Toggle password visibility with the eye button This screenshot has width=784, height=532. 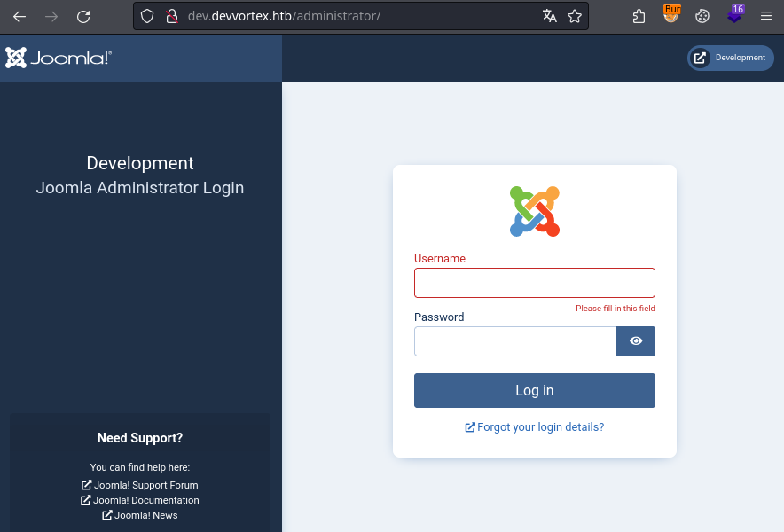(636, 341)
